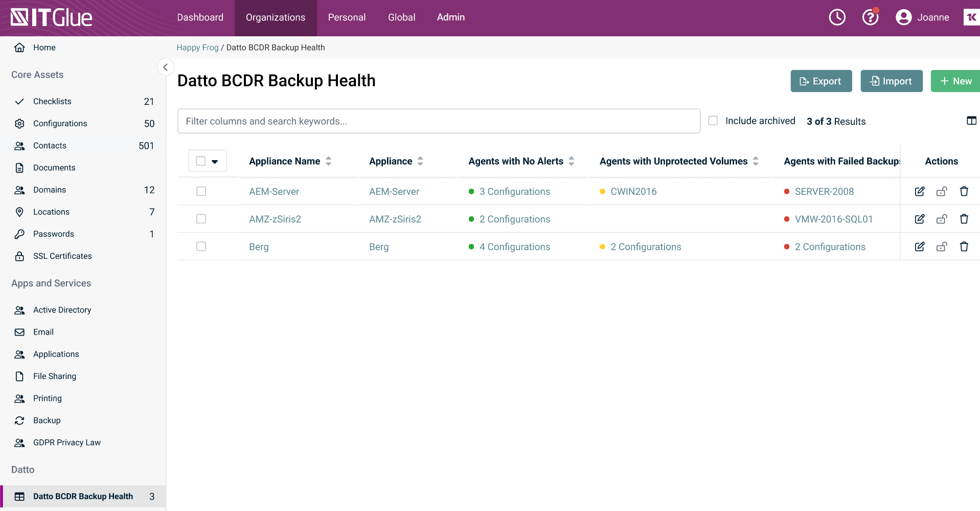This screenshot has width=980, height=511.
Task: Open the bulk actions dropdown arrow
Action: [214, 161]
